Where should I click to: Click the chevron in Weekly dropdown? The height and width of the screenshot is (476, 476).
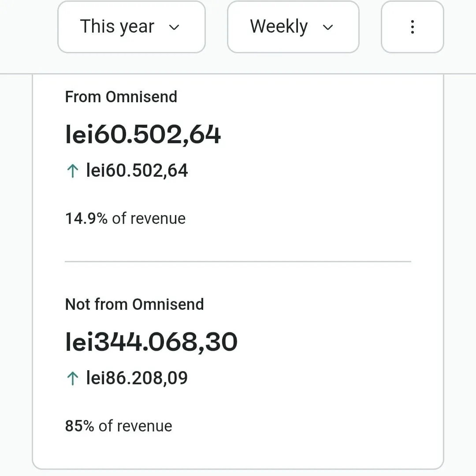[x=327, y=27]
